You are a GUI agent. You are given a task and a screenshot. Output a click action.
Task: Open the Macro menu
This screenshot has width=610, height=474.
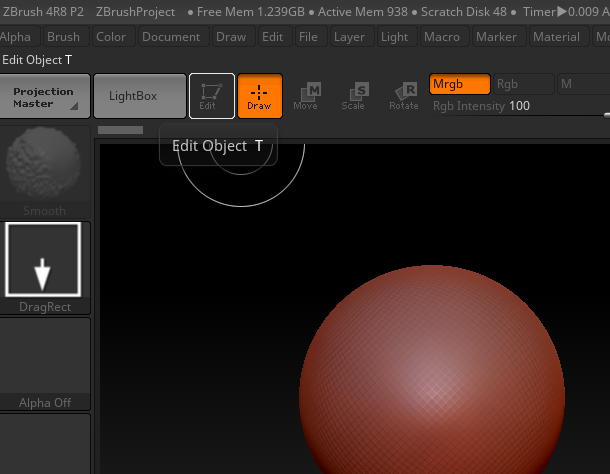pos(444,37)
